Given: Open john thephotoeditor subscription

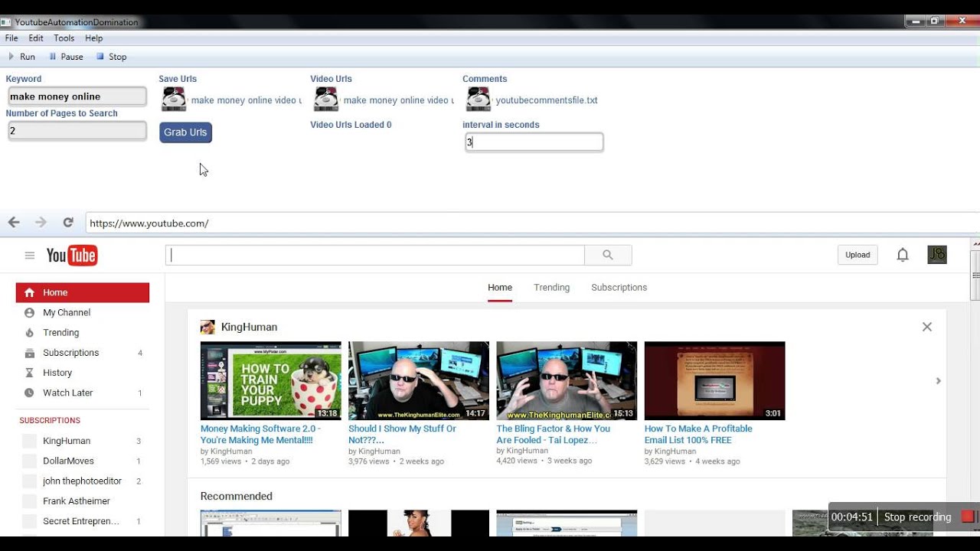Looking at the screenshot, I should (x=83, y=481).
